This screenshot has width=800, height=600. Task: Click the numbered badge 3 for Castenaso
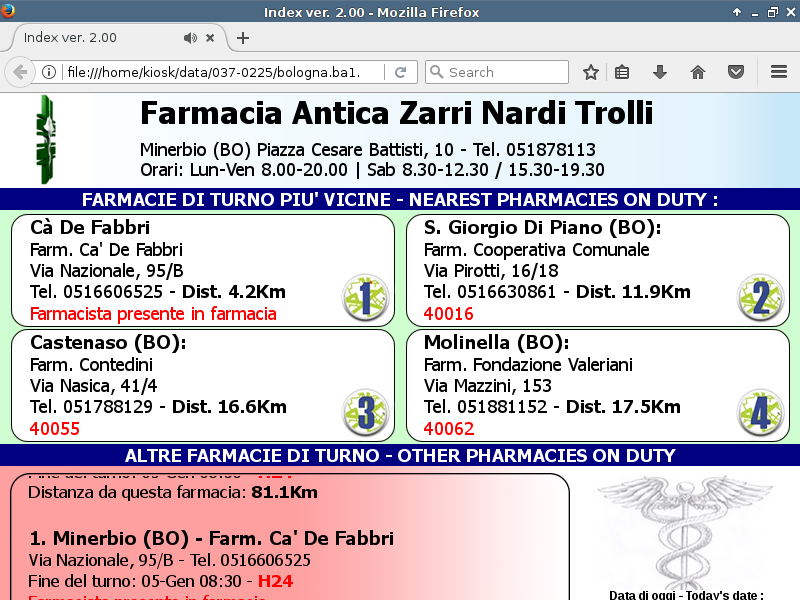365,412
